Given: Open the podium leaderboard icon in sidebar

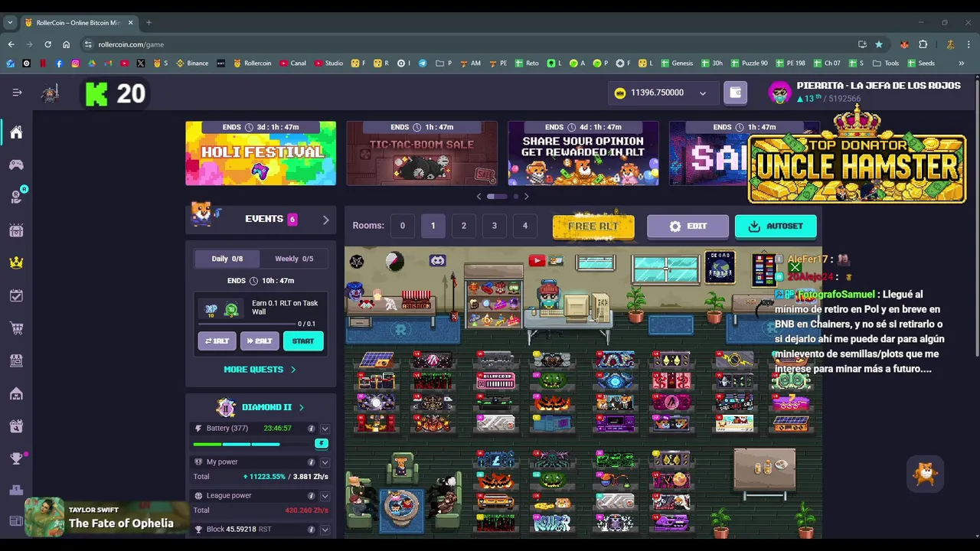Looking at the screenshot, I should tap(16, 491).
